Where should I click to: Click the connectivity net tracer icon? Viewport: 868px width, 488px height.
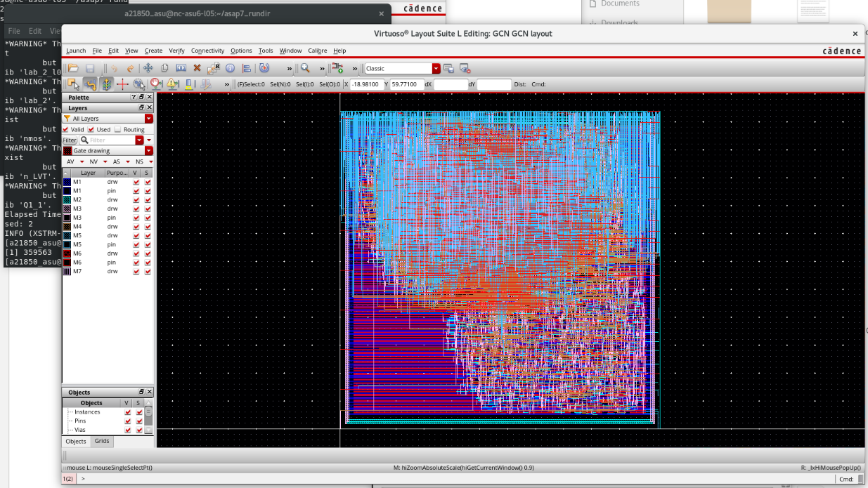point(338,68)
